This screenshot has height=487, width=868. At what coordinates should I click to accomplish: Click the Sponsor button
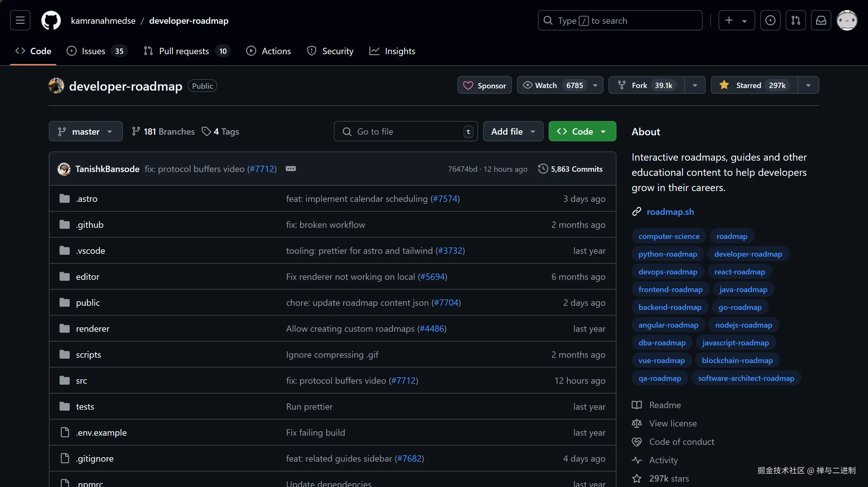(484, 85)
